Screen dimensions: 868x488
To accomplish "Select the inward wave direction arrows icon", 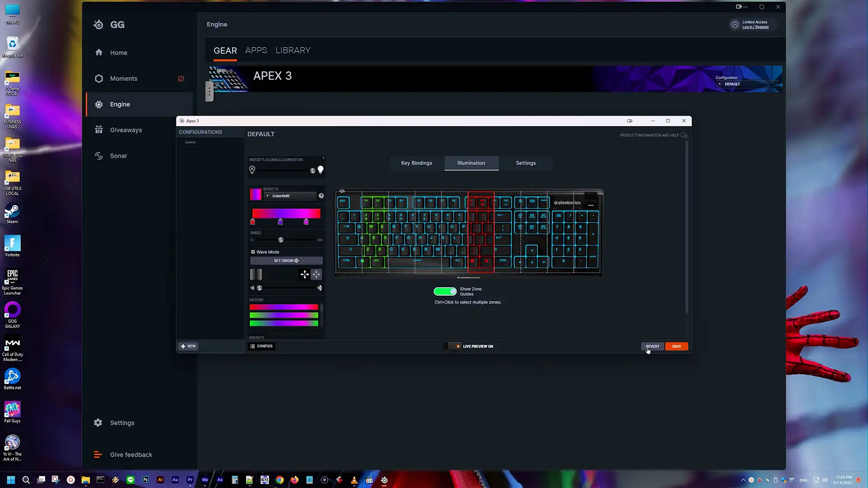I will point(316,274).
